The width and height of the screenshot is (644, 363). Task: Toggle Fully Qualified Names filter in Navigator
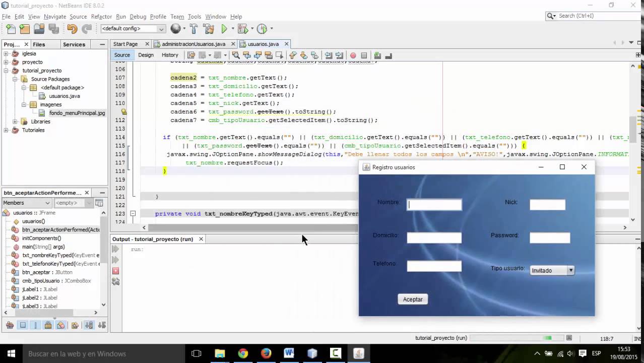pos(75,325)
